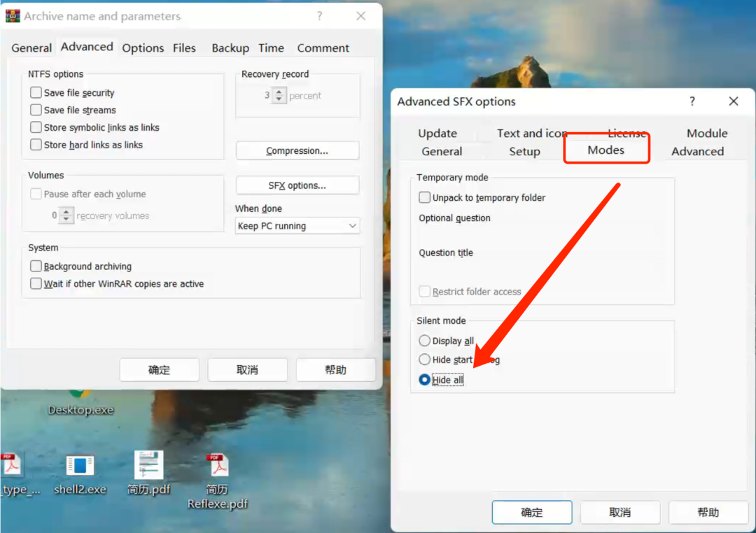Switch to the Advanced tab in SFX options
Screen dimensions: 756x533
pos(698,151)
